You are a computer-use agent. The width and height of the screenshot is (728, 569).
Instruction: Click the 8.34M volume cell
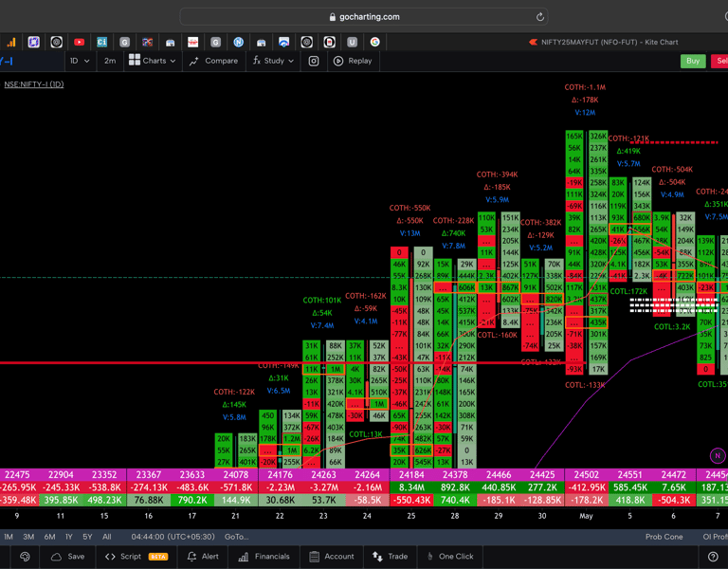(x=411, y=487)
